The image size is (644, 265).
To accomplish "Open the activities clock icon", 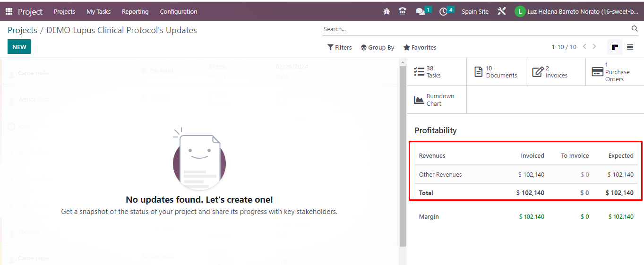I will click(x=443, y=11).
